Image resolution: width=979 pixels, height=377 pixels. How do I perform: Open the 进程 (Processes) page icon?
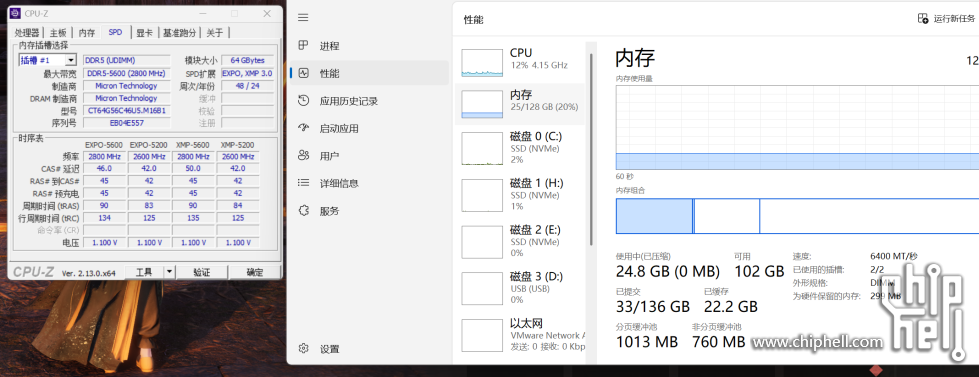[x=303, y=46]
